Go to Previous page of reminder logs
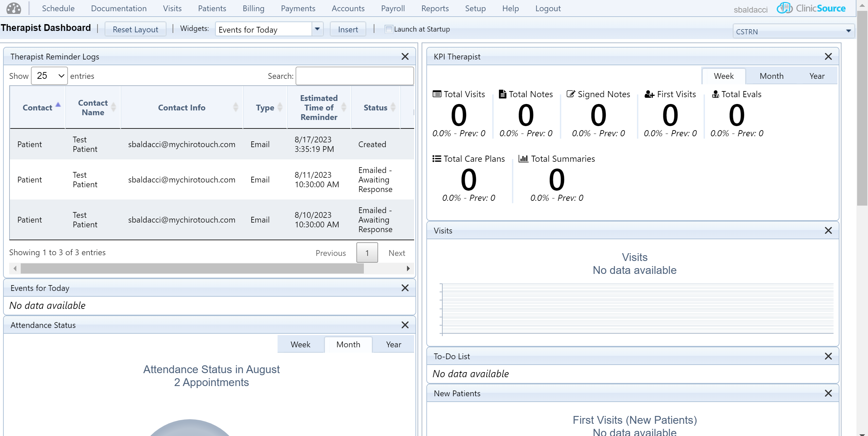868x436 pixels. pyautogui.click(x=331, y=253)
